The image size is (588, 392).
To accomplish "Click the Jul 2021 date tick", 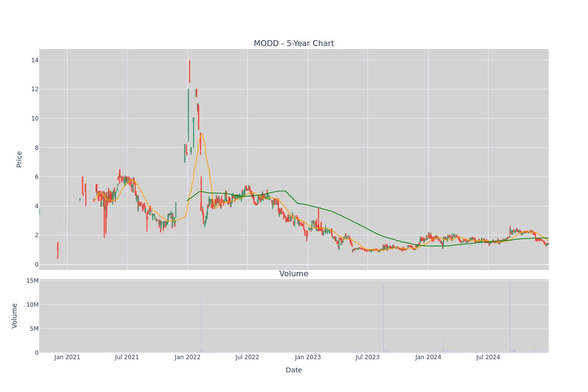I will point(127,357).
